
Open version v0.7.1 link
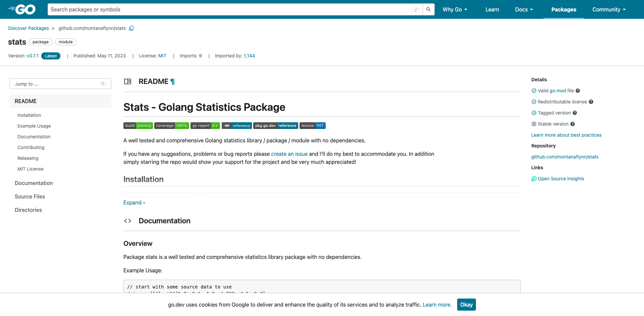pos(33,56)
